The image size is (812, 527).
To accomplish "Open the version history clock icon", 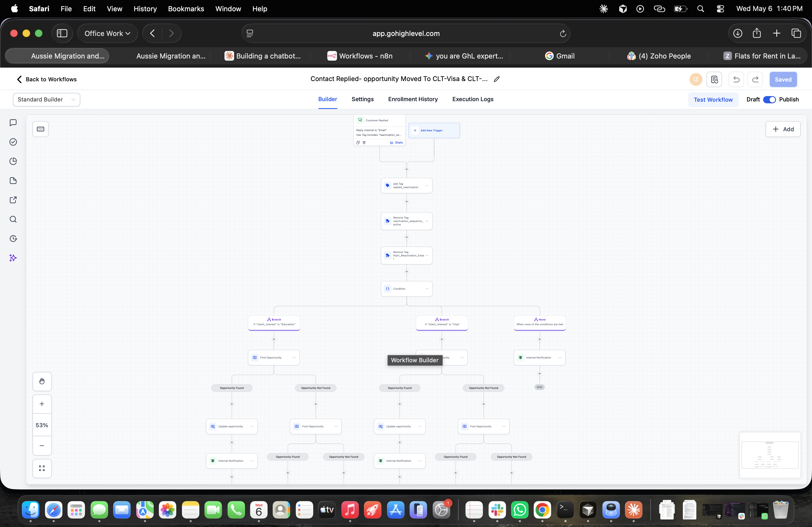I will tap(13, 239).
